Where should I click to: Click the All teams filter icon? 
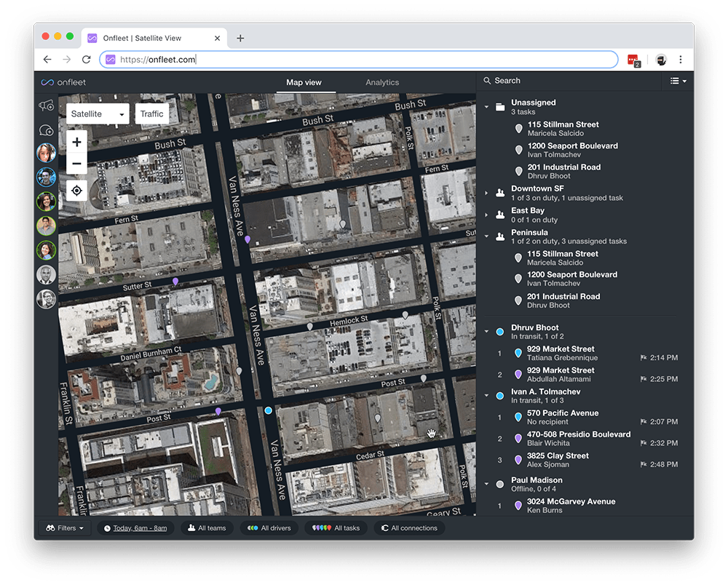tap(191, 528)
